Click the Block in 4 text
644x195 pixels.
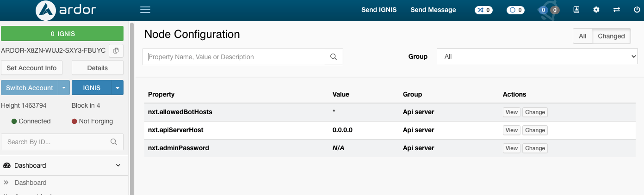86,105
